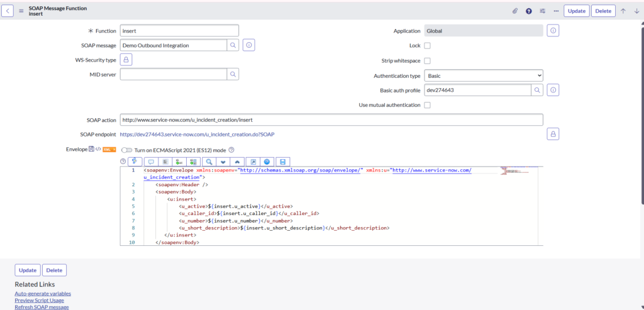Unlock the WS-Security type field
This screenshot has height=310, width=644.
point(126,60)
